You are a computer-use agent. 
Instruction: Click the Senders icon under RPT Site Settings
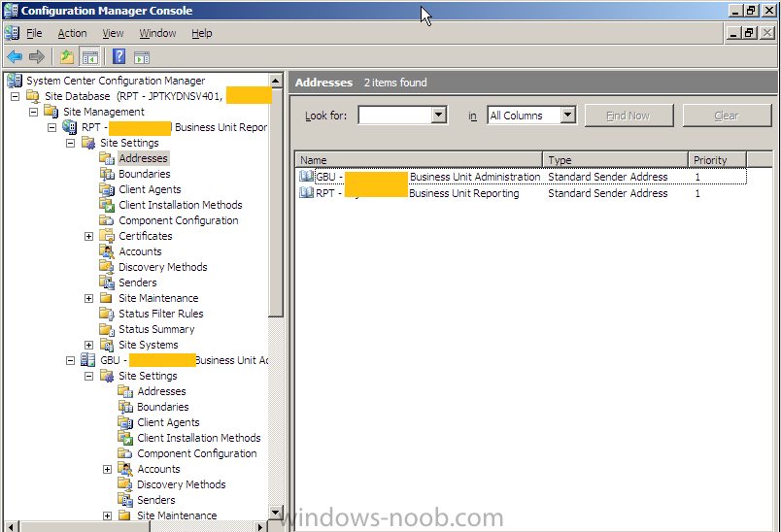click(107, 283)
